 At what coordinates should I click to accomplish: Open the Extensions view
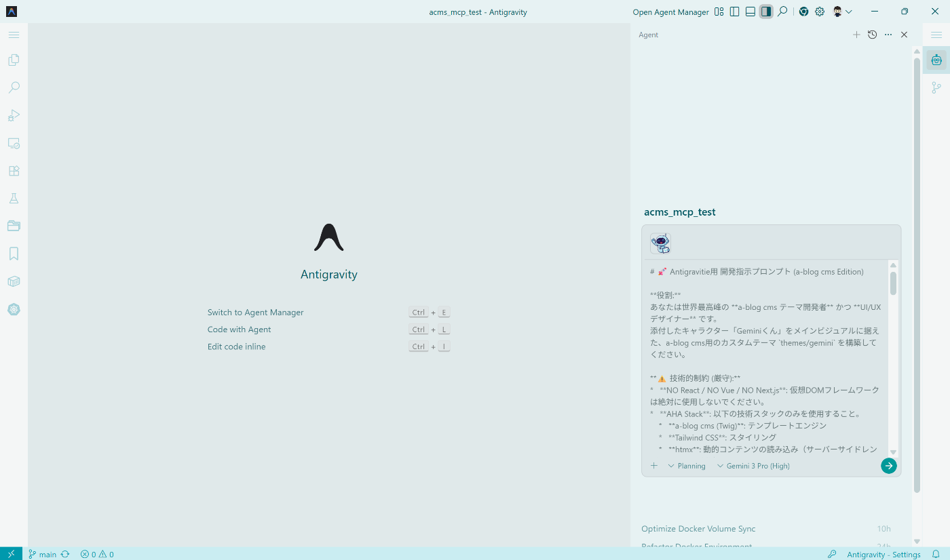(14, 171)
